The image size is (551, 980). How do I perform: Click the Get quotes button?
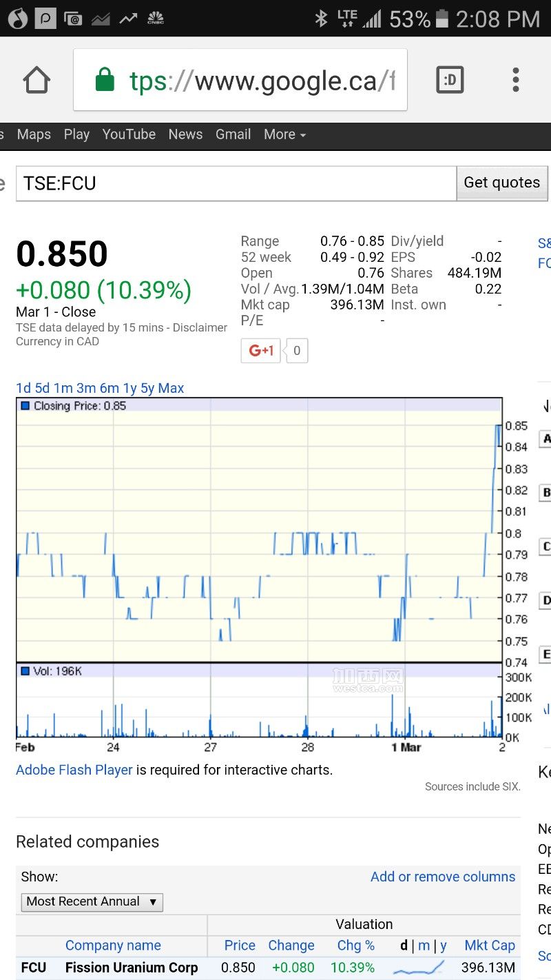(502, 183)
